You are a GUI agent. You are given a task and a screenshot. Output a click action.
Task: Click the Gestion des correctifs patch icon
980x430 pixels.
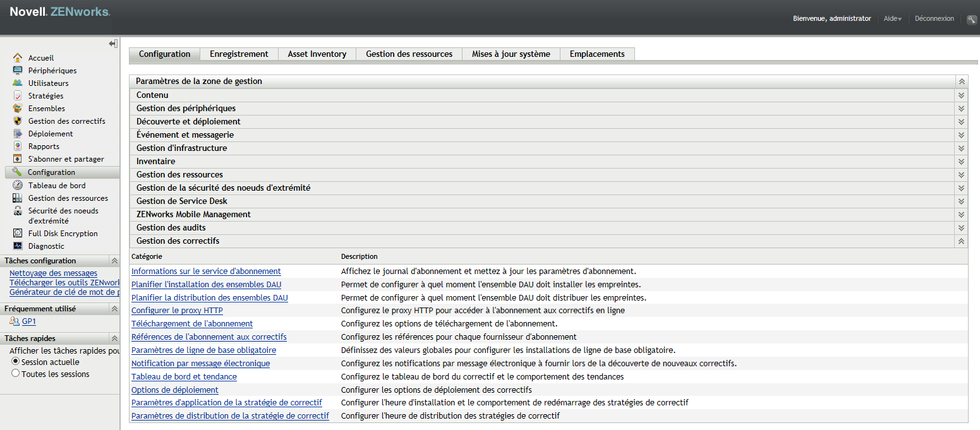click(17, 121)
